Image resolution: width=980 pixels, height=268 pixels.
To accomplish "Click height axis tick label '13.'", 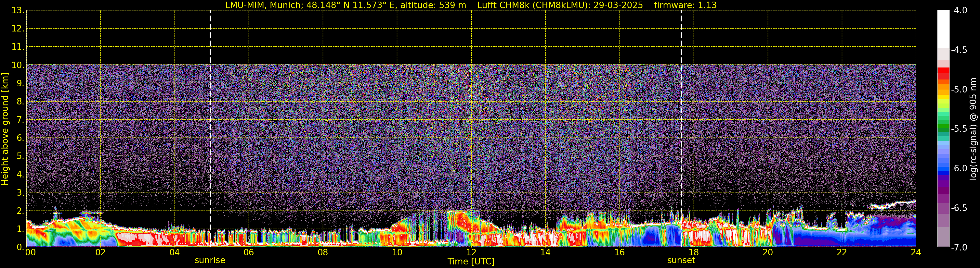I will coord(18,11).
